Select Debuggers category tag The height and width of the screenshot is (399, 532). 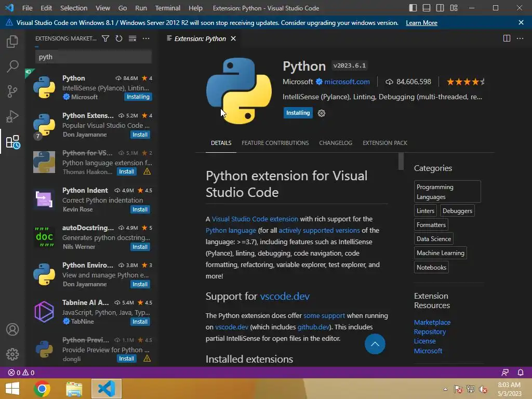(457, 211)
